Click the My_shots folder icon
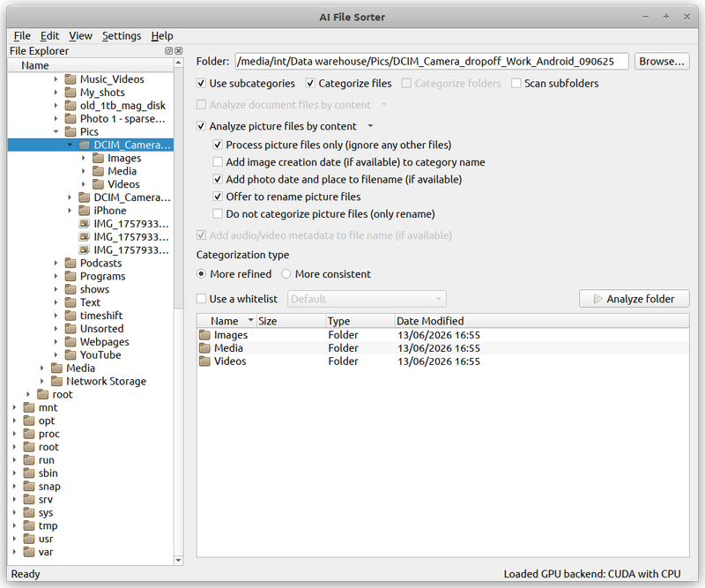Screen dimensions: 705x588 tap(70, 93)
